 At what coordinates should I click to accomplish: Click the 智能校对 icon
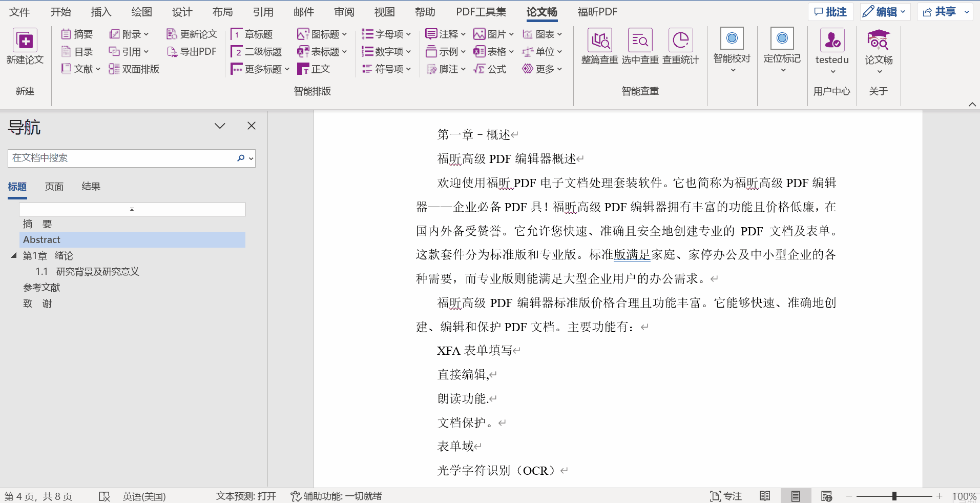point(732,39)
